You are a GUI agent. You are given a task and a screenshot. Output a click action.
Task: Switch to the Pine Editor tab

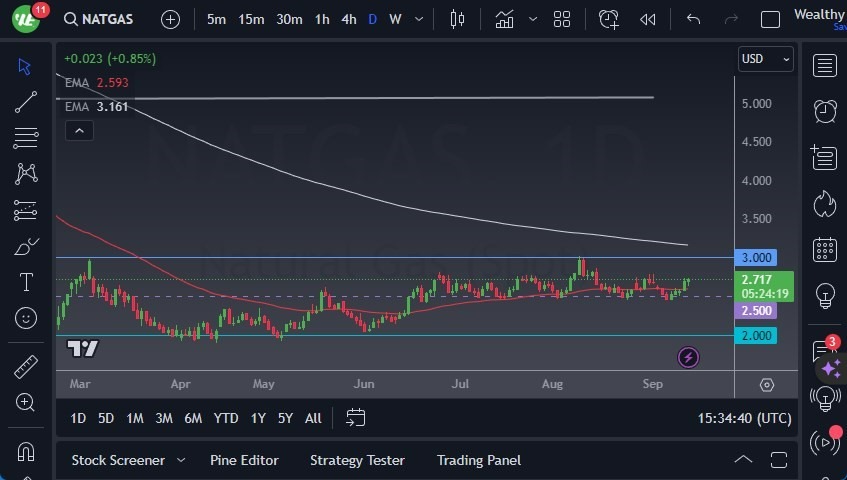tap(244, 460)
